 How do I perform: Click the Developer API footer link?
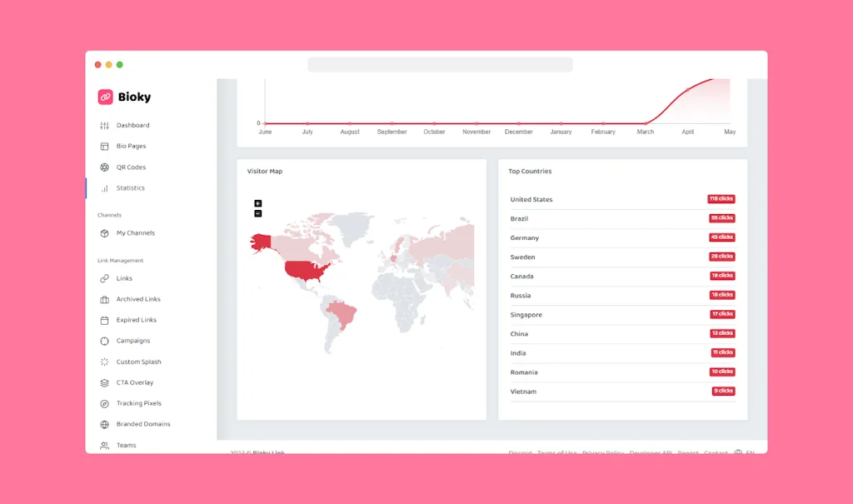point(650,453)
